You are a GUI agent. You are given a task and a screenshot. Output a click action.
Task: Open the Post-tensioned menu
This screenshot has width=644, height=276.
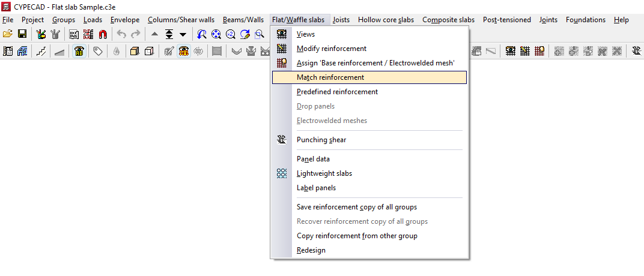coord(507,20)
